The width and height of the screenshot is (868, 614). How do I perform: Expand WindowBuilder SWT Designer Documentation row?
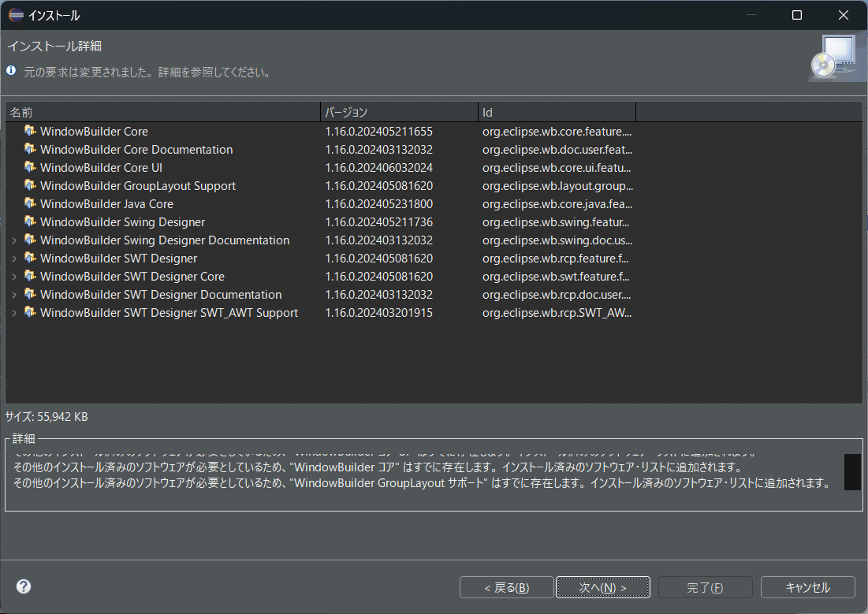[14, 295]
